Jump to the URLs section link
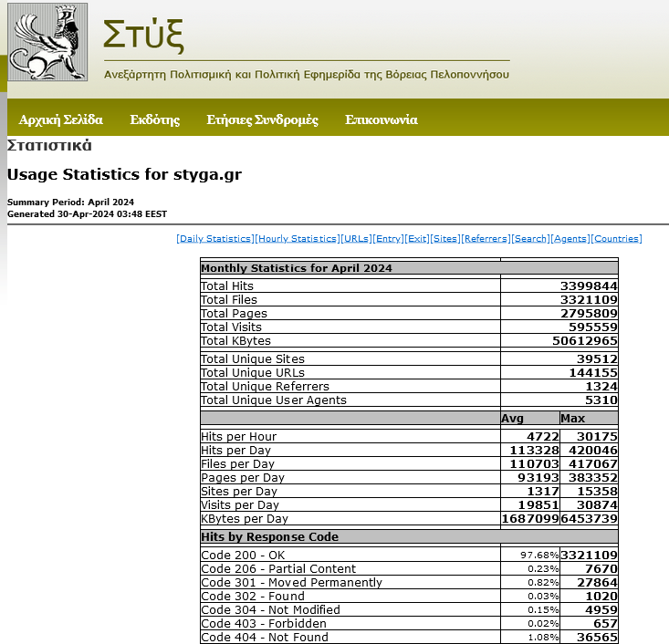669x644 pixels. 356,238
